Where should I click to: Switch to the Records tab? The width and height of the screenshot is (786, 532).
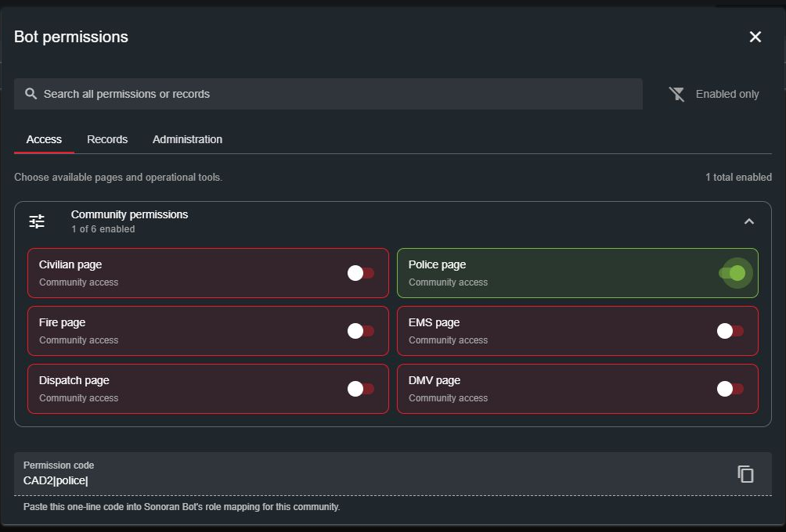(107, 139)
